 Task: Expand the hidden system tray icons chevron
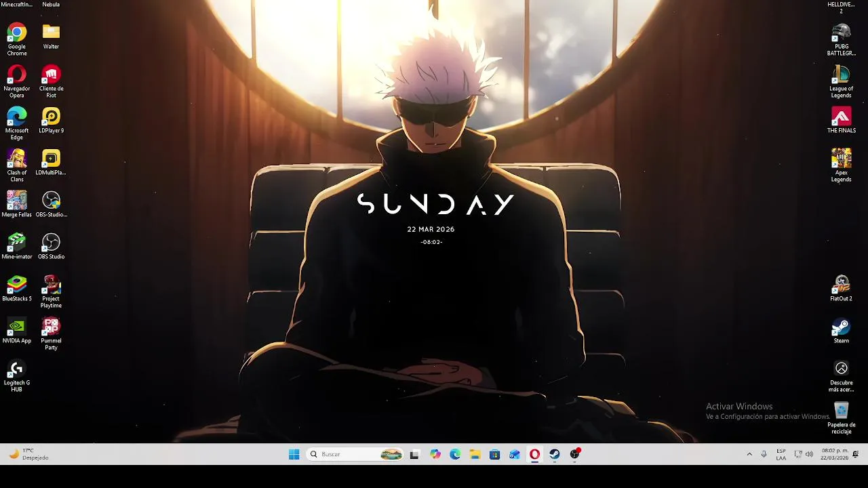749,454
